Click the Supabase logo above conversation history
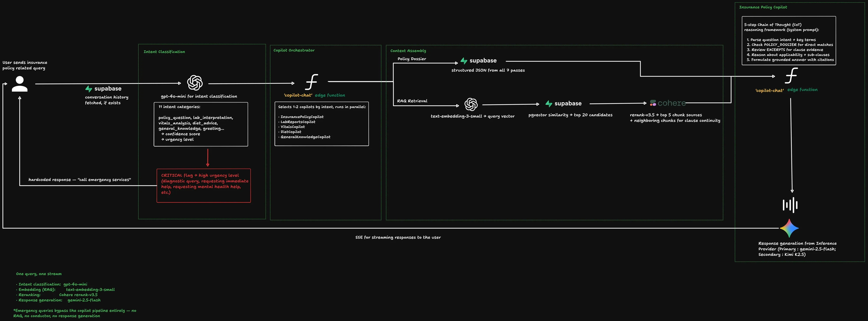The height and width of the screenshot is (321, 868). 104,89
